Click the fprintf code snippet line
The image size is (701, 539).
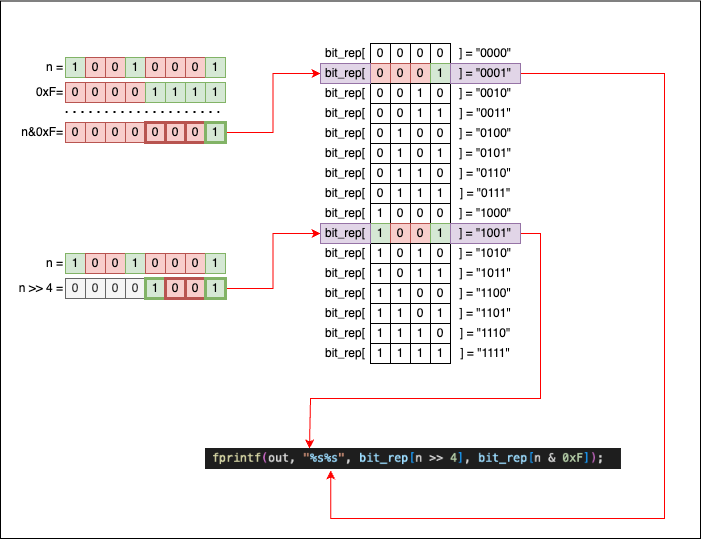(413, 458)
